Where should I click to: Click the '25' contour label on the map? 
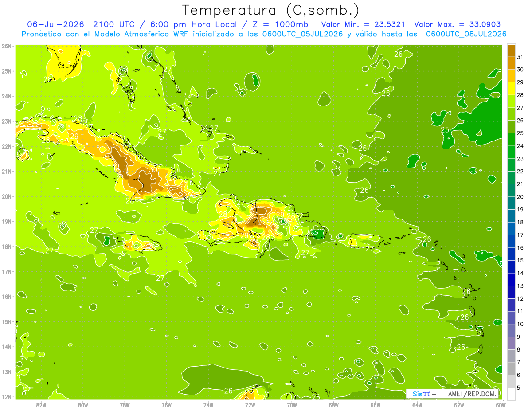445,129
